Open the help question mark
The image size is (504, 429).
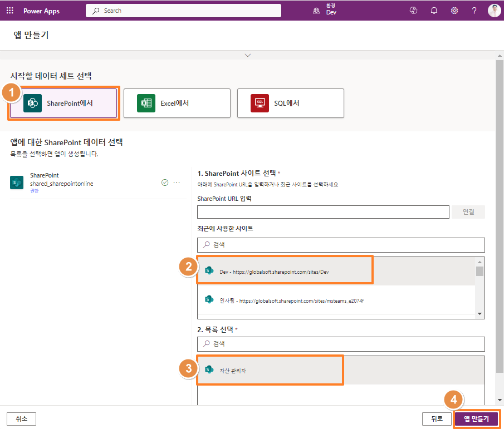pyautogui.click(x=474, y=11)
